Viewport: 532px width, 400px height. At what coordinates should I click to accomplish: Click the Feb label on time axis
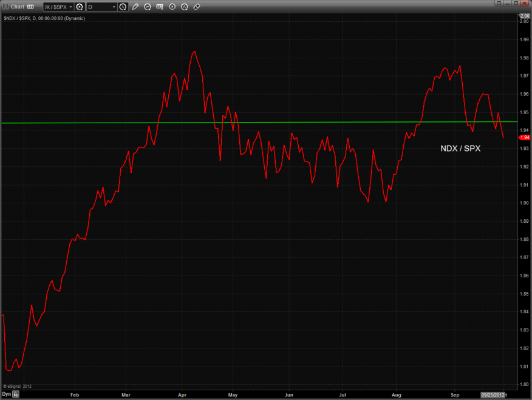[75, 395]
